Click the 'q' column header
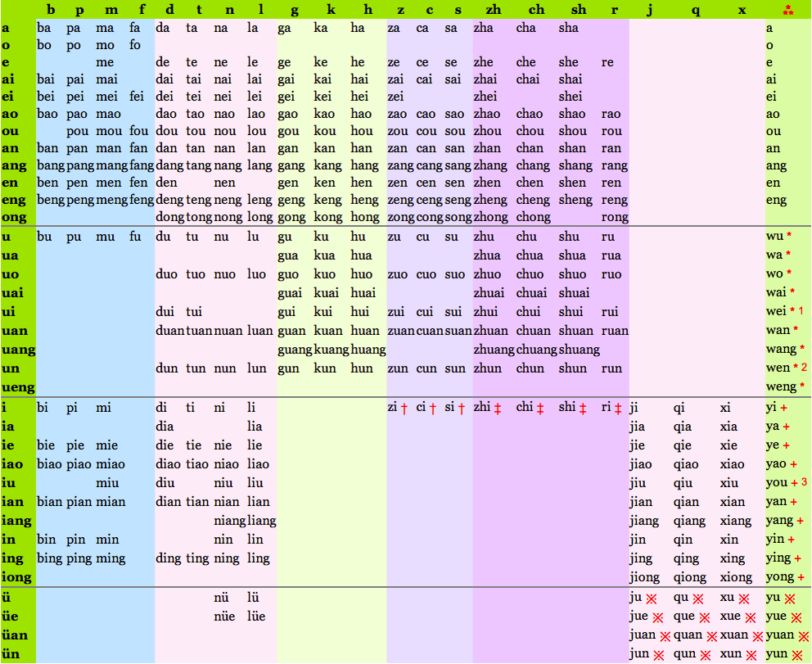Screen dimensions: 812x664 (696, 11)
